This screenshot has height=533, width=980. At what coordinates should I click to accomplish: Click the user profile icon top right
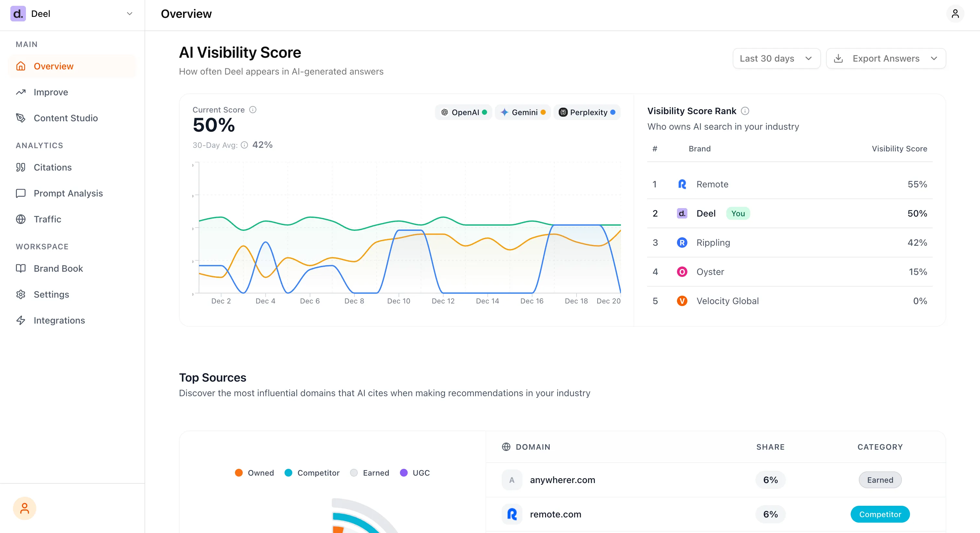click(x=956, y=14)
